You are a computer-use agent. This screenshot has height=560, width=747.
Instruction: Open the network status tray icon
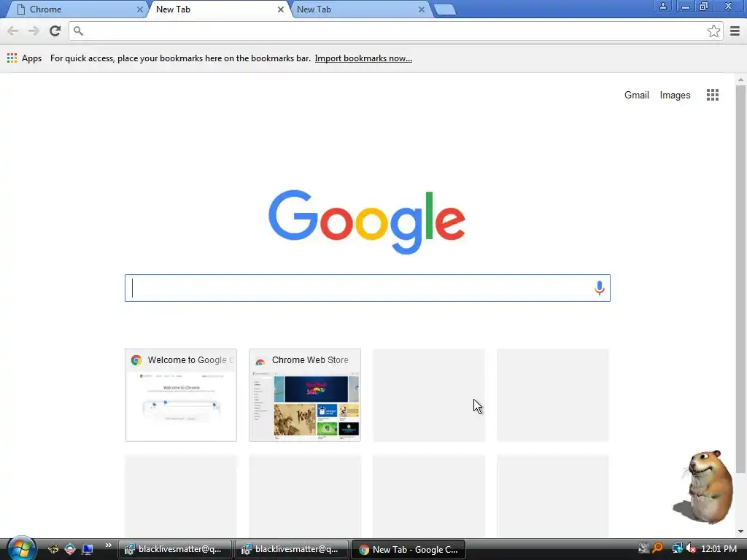click(676, 548)
